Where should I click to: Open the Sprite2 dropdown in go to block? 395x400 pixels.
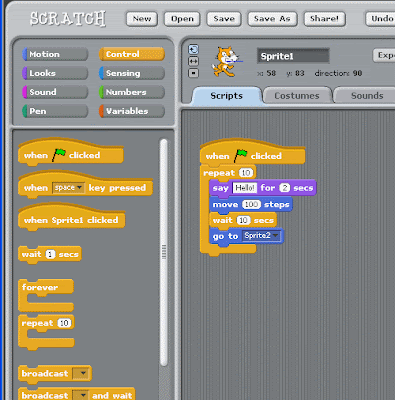point(261,236)
